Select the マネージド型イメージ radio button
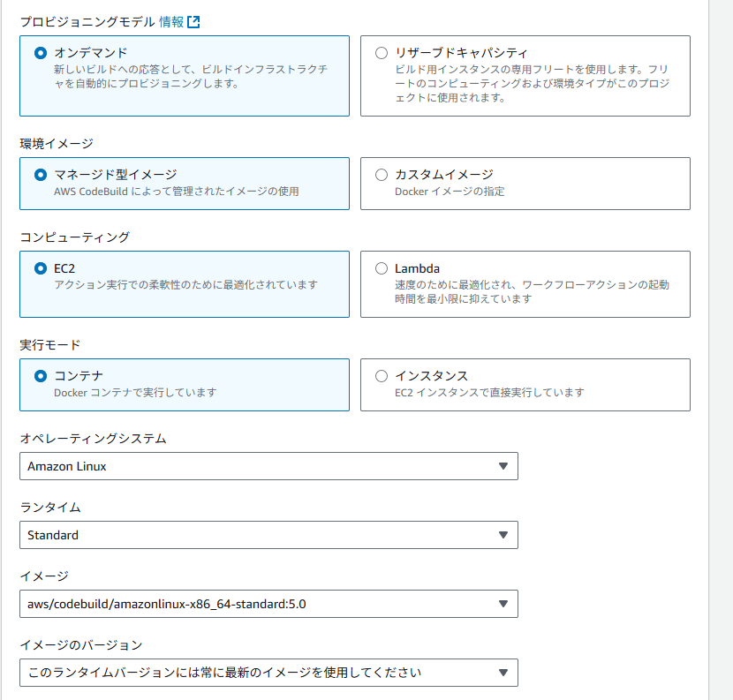Viewport: 733px width, 700px height. tap(41, 175)
